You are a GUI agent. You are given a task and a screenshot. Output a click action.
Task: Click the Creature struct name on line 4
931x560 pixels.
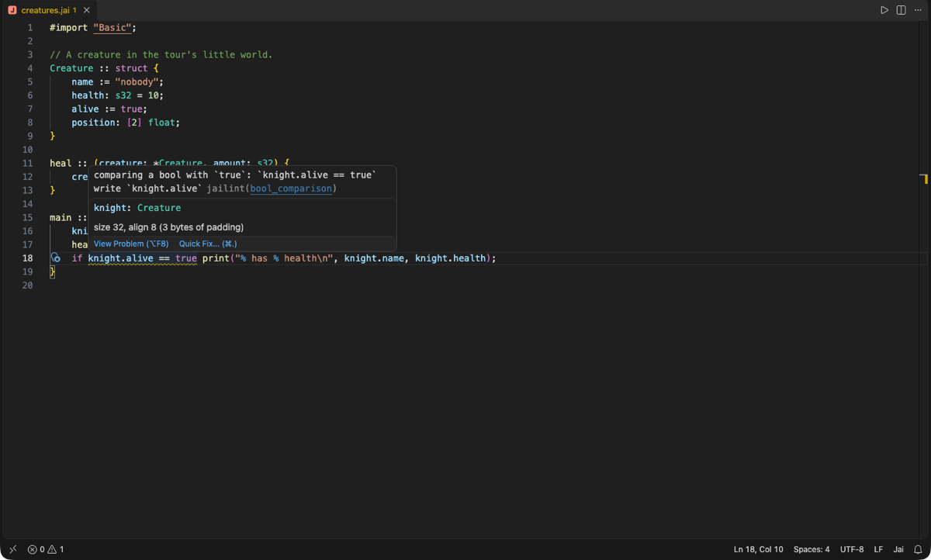71,68
